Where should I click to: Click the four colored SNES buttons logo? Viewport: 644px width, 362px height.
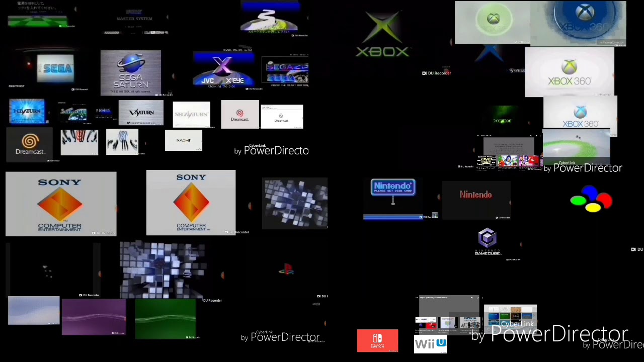click(591, 199)
